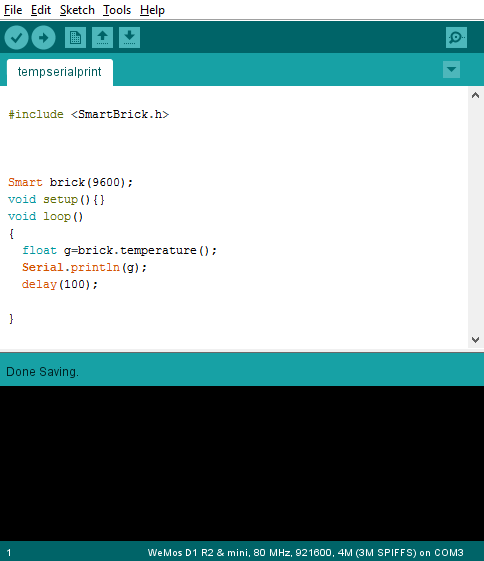The width and height of the screenshot is (484, 561).
Task: Place cursor on Serial.println(g) line
Action: coord(84,267)
